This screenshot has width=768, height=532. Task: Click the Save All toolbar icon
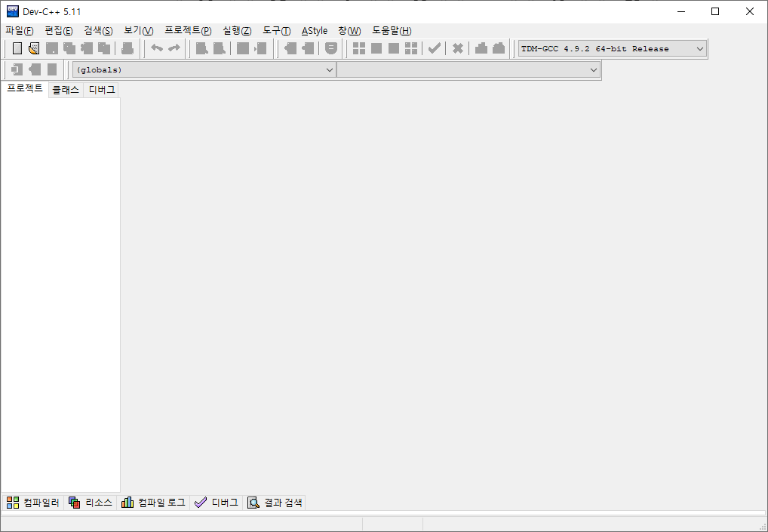(69, 48)
